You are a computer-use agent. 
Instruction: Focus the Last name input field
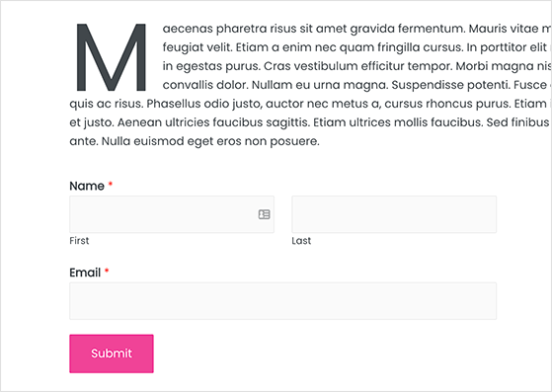(394, 214)
